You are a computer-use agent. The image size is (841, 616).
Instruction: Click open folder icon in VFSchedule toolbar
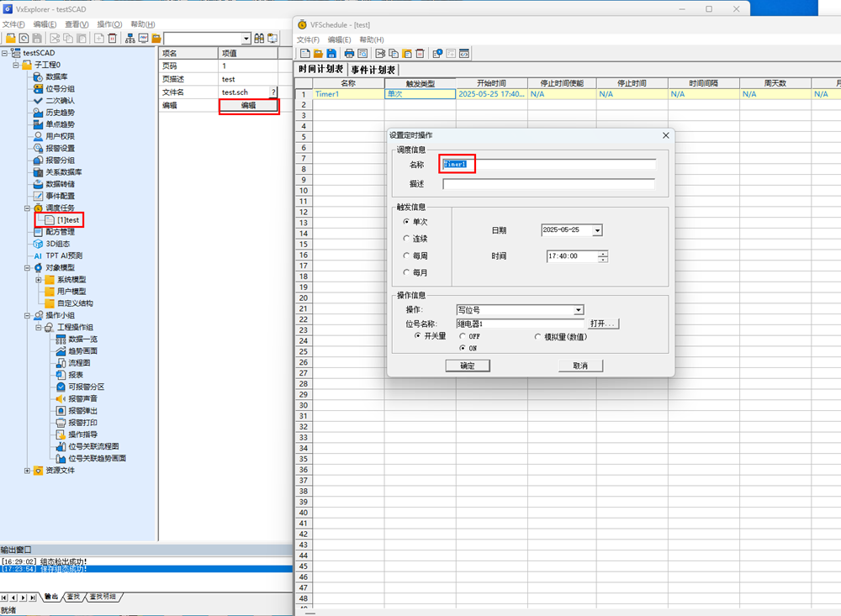click(x=318, y=53)
